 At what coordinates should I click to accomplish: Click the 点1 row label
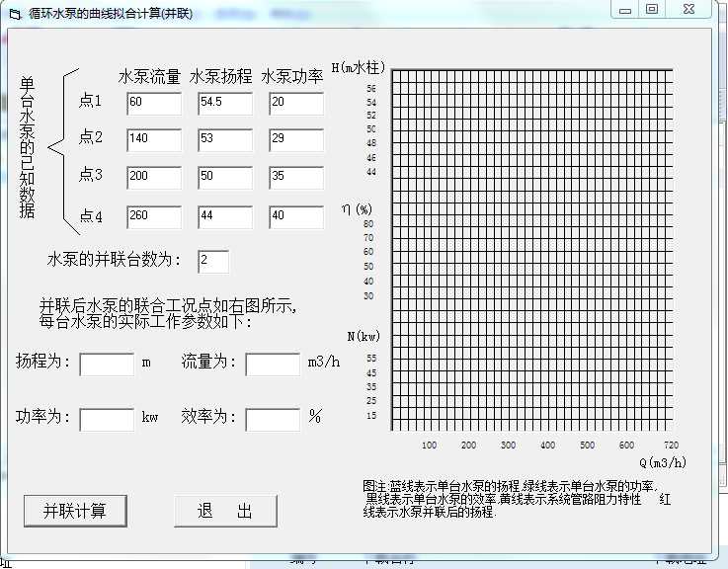pos(90,100)
